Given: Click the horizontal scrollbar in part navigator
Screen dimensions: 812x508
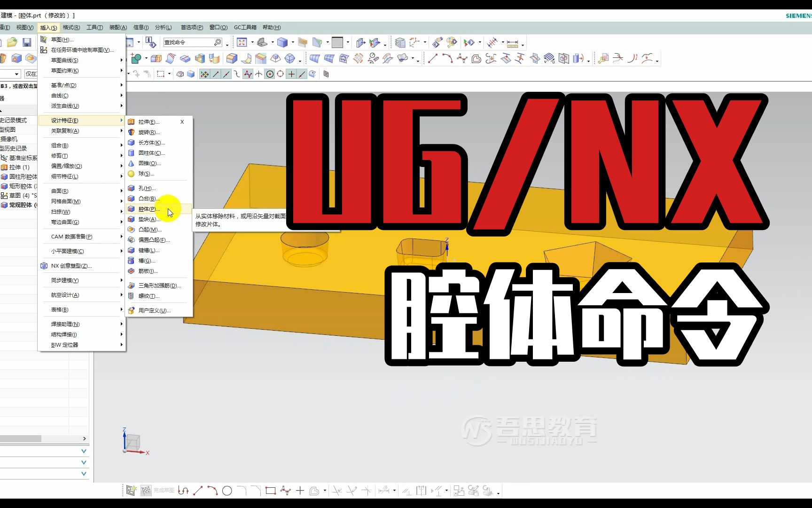Looking at the screenshot, I should tap(21, 438).
